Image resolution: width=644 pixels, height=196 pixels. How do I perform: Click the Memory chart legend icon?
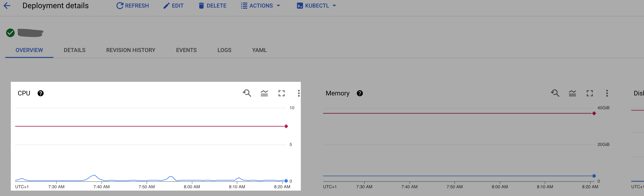point(572,93)
